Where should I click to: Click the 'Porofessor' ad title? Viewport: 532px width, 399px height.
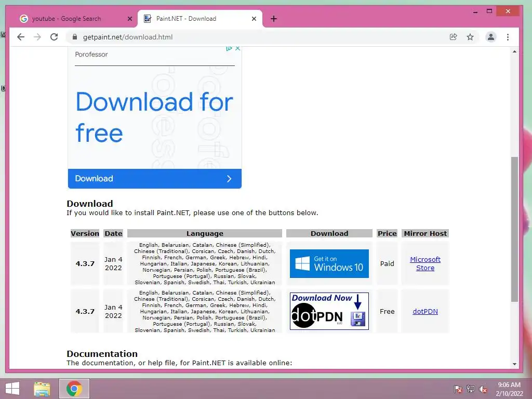pos(91,54)
